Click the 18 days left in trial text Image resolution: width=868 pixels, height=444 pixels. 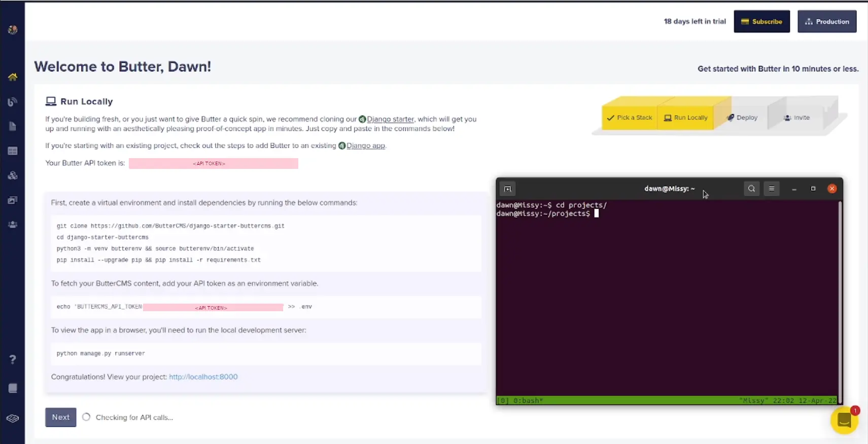tap(695, 21)
